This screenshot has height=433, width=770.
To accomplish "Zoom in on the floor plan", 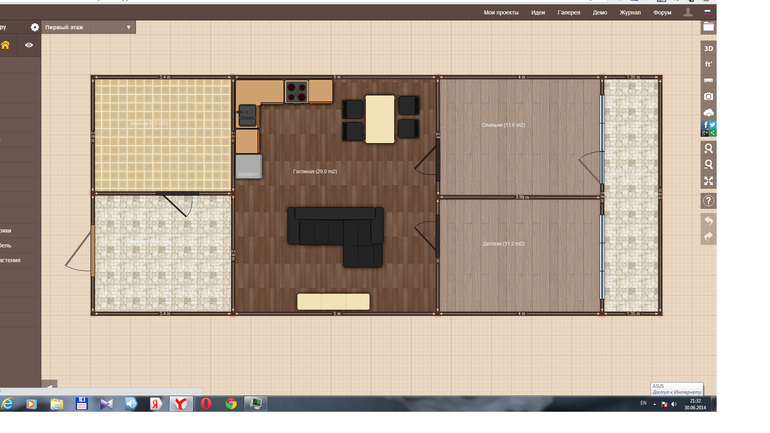I will click(708, 148).
